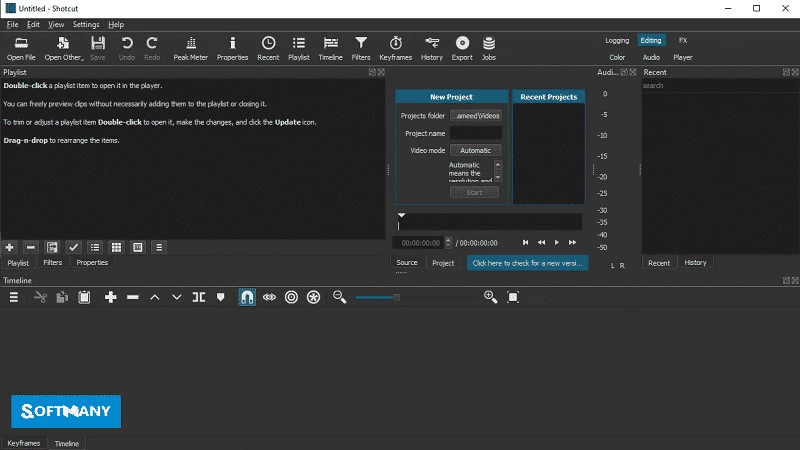Adjust the timeline zoom slider

point(397,297)
